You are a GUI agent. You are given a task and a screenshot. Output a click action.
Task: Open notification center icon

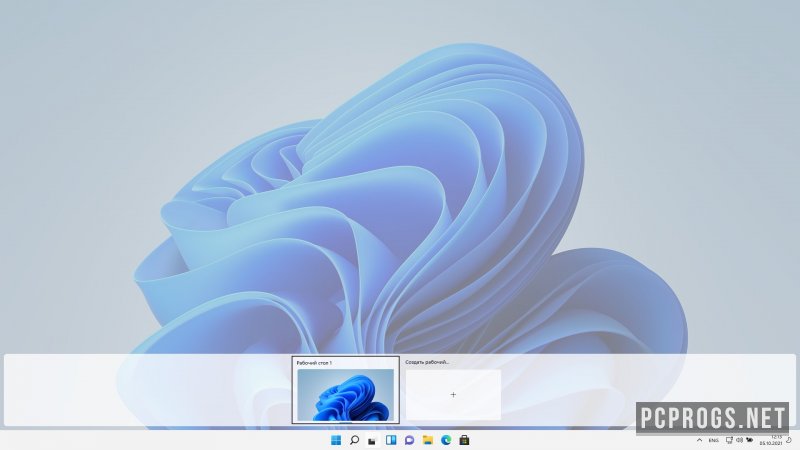789,440
